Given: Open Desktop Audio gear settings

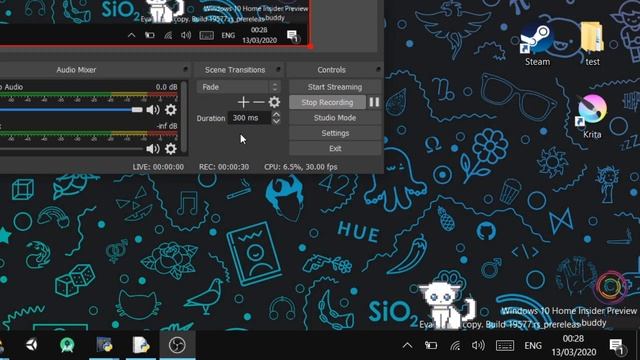Looking at the screenshot, I should (x=171, y=109).
